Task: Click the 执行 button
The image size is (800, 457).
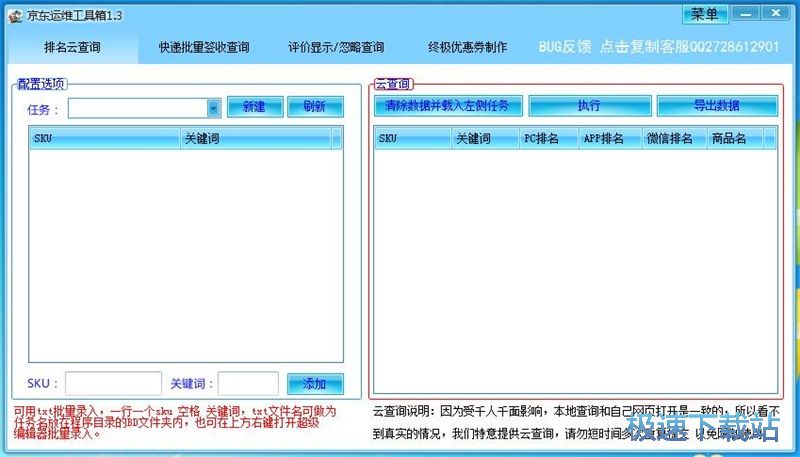Action: 590,106
